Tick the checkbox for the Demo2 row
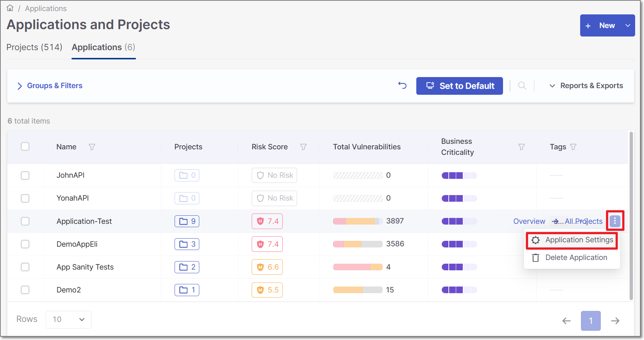Image resolution: width=644 pixels, height=340 pixels. click(25, 290)
